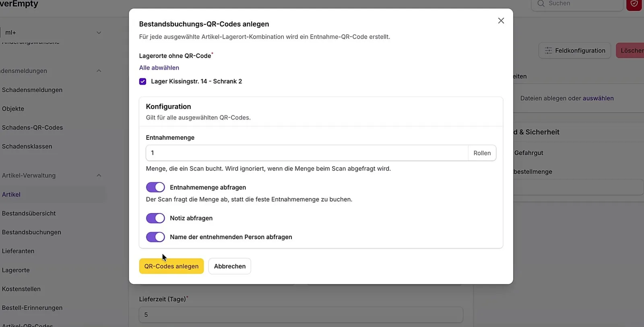Open Lieferanten in the sidebar
Screen dimensions: 644x327
18,251
